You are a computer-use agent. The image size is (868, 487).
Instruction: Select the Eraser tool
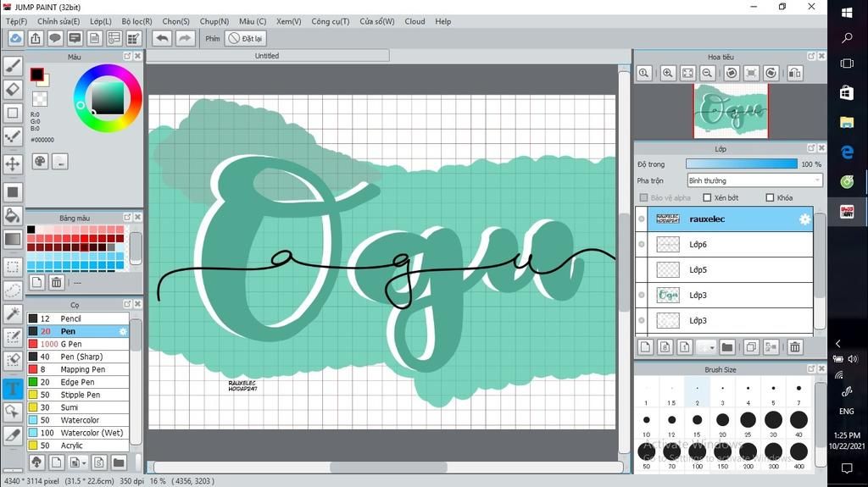pos(13,89)
